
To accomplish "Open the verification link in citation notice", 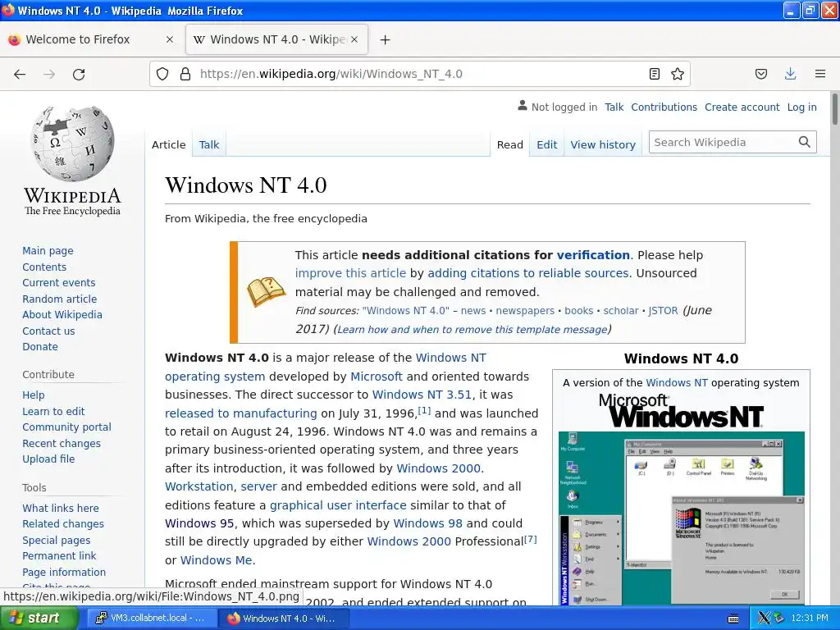I will tap(593, 255).
